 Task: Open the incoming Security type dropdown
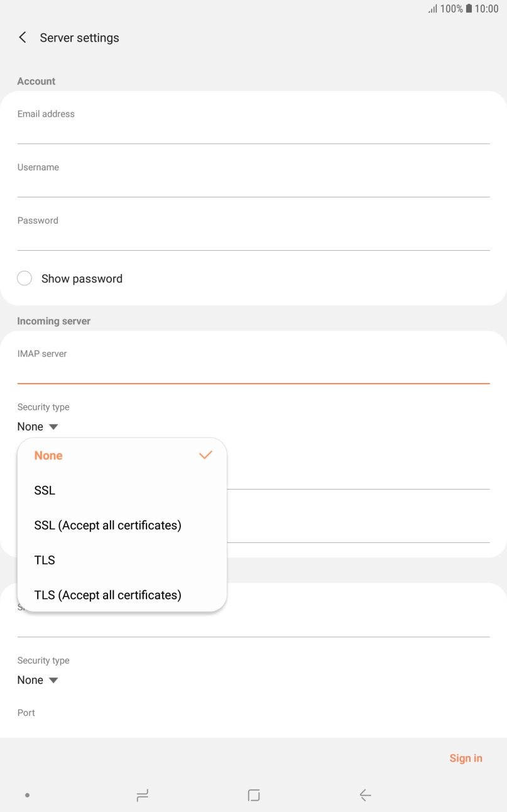pyautogui.click(x=38, y=426)
